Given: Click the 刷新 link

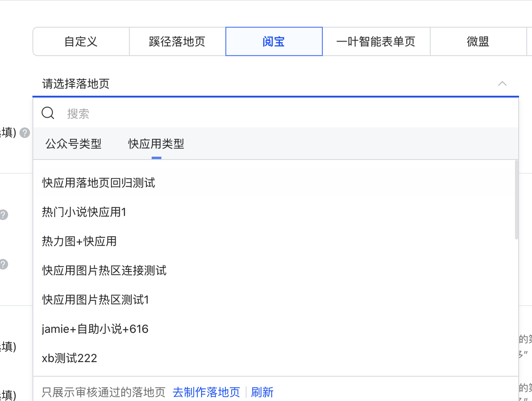Looking at the screenshot, I should click(x=262, y=392).
